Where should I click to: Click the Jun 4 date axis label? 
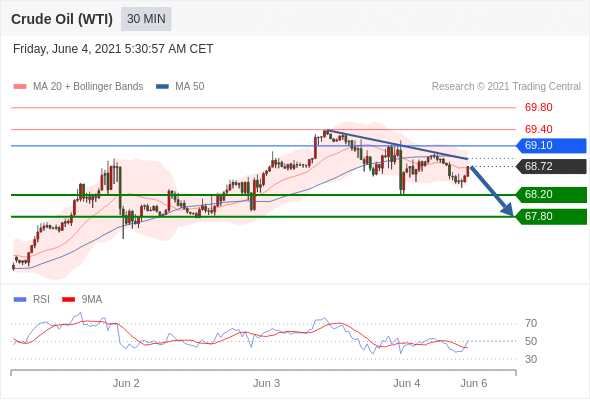point(407,383)
